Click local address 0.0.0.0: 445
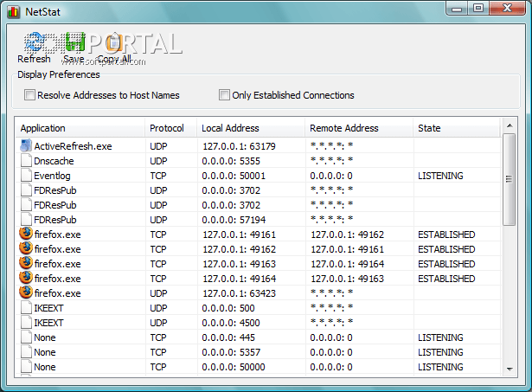This screenshot has width=532, height=392. pyautogui.click(x=228, y=337)
